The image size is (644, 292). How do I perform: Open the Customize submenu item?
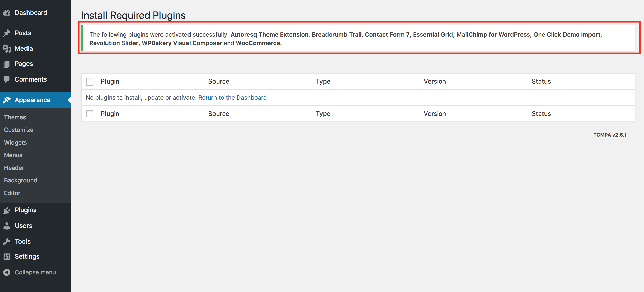click(19, 130)
